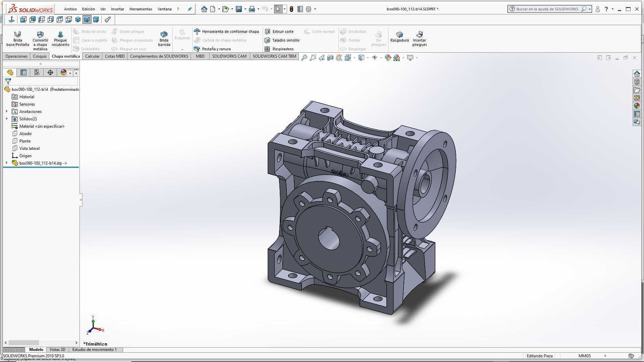The image size is (644, 362).
Task: Select the Alzado plane in the tree
Action: [22, 134]
